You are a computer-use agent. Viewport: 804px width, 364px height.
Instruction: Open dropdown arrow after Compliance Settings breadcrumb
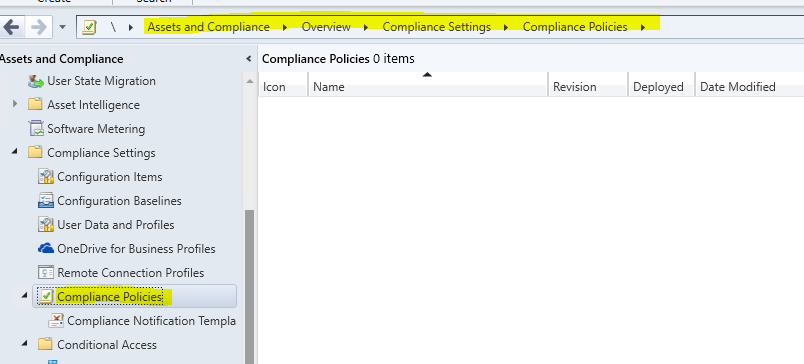click(x=506, y=27)
